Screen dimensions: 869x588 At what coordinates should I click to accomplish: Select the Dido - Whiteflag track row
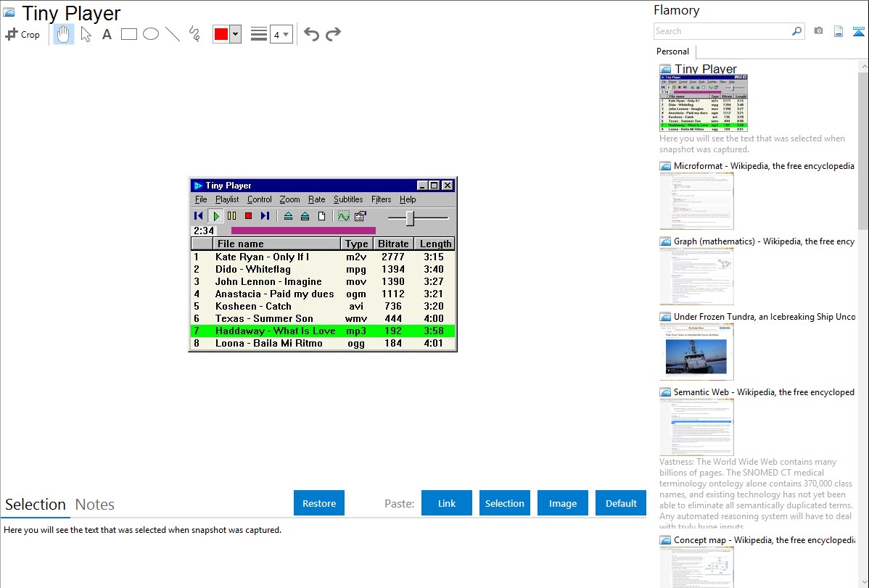(323, 269)
